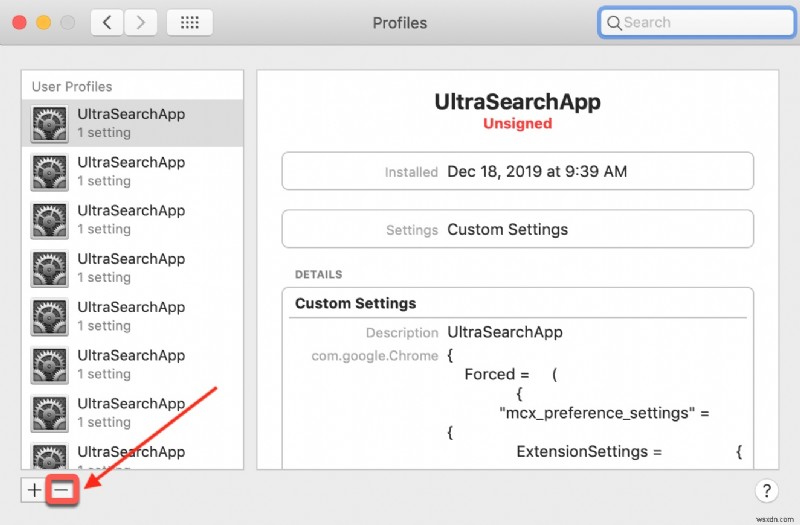Click the red Unsigned status label
The image size is (800, 525).
(x=517, y=124)
